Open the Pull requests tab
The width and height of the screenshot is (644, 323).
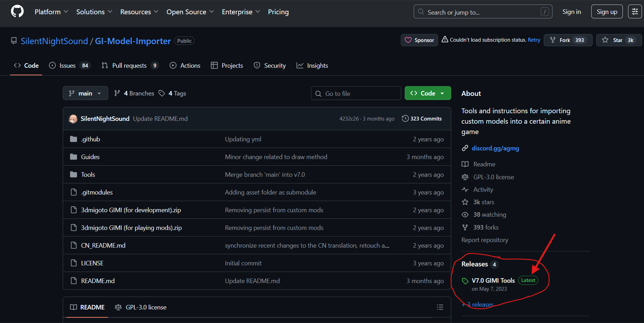point(130,65)
